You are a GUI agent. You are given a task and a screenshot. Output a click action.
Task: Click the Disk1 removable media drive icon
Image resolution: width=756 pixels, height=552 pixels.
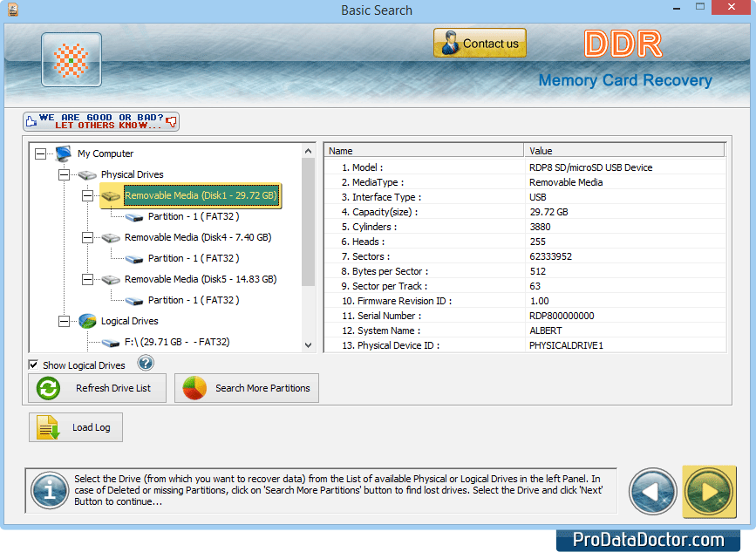[x=111, y=195]
